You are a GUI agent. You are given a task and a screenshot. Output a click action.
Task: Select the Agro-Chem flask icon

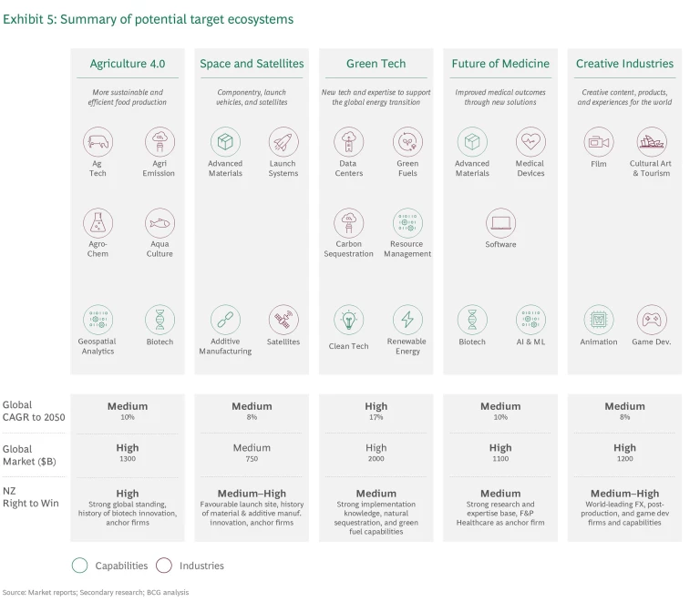pos(98,223)
